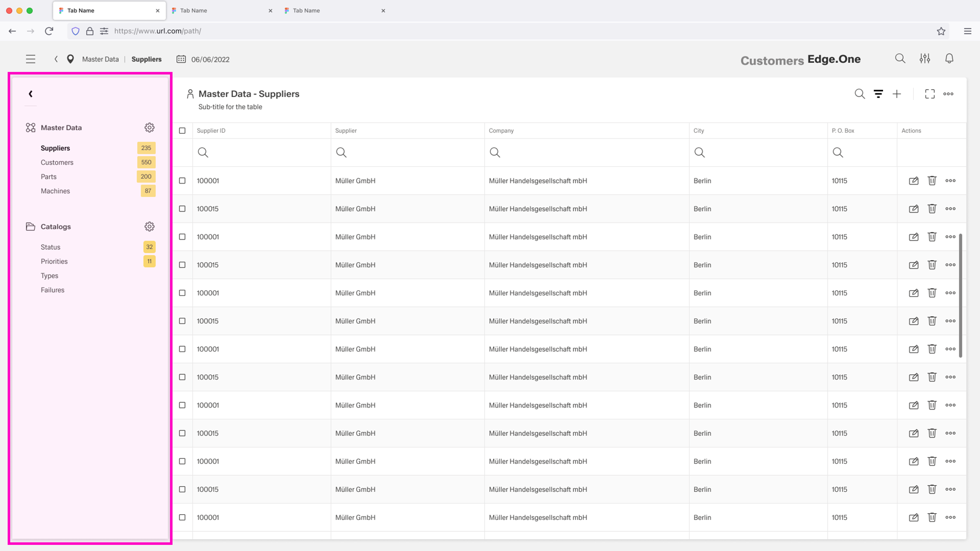This screenshot has height=551, width=980.
Task: Toggle the select-all checkbox in header
Action: pyautogui.click(x=182, y=131)
